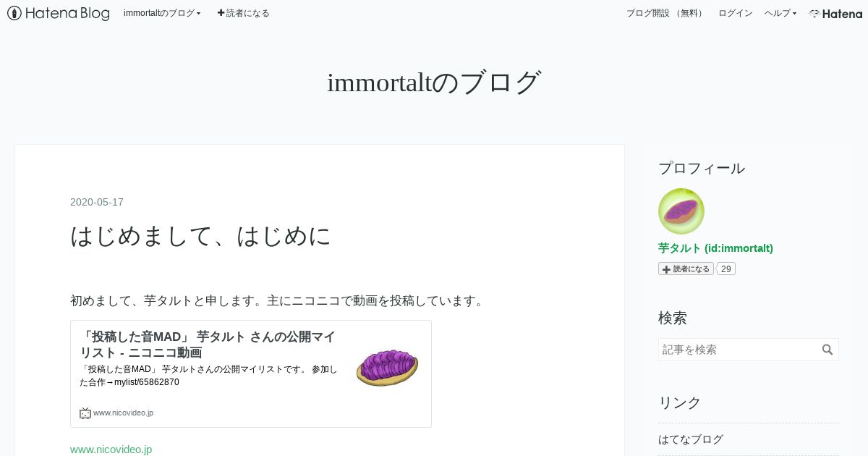868x456 pixels.
Task: Select ログイン in the header
Action: point(735,13)
